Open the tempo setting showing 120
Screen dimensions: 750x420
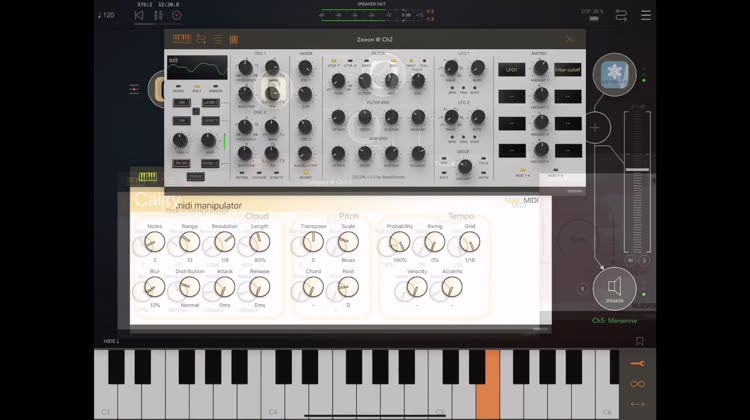pyautogui.click(x=106, y=15)
